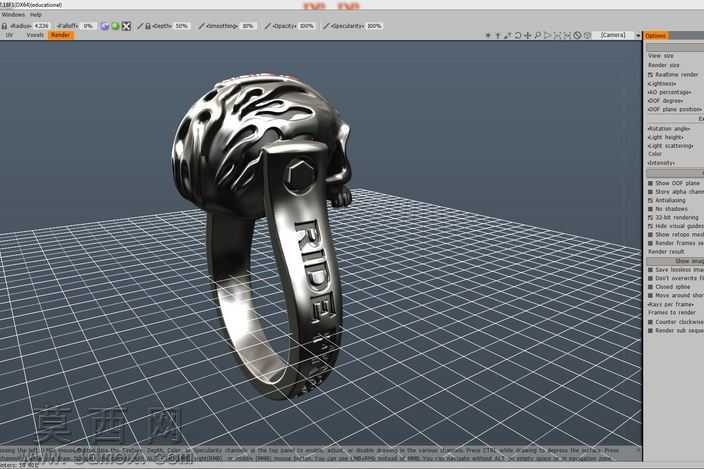Viewport: 704px width, 469px height.
Task: Select the Options panel tab
Action: click(x=656, y=36)
